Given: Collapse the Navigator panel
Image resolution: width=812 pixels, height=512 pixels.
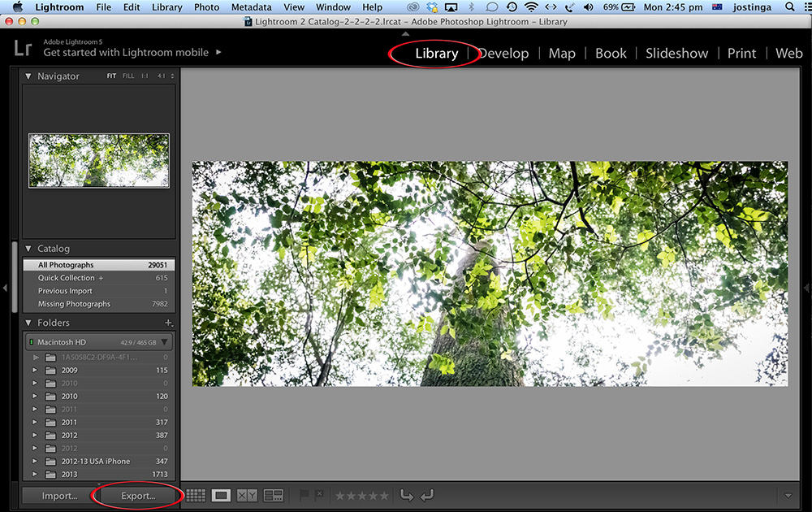Looking at the screenshot, I should point(30,76).
